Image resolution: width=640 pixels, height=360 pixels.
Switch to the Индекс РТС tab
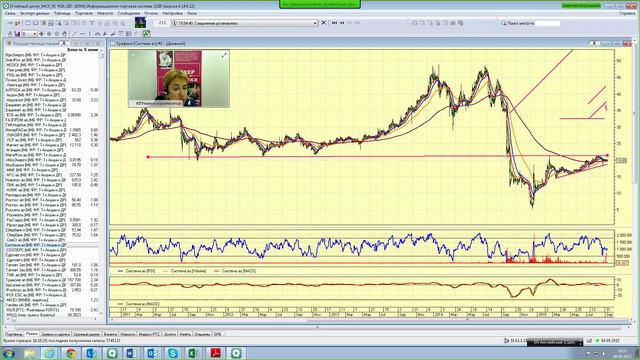(x=149, y=334)
